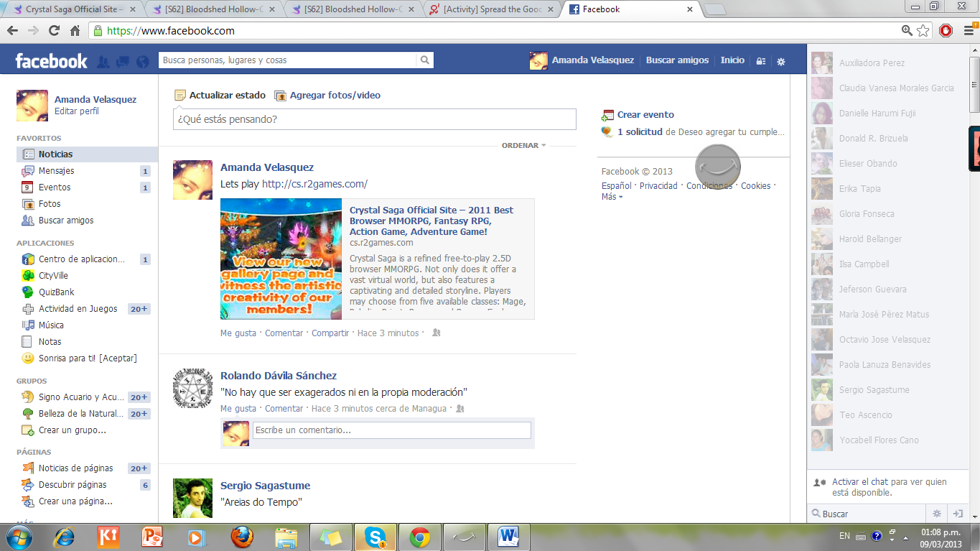Activate chat via 'Activar el chat' link
Screen dimensions: 980x551
(x=889, y=487)
